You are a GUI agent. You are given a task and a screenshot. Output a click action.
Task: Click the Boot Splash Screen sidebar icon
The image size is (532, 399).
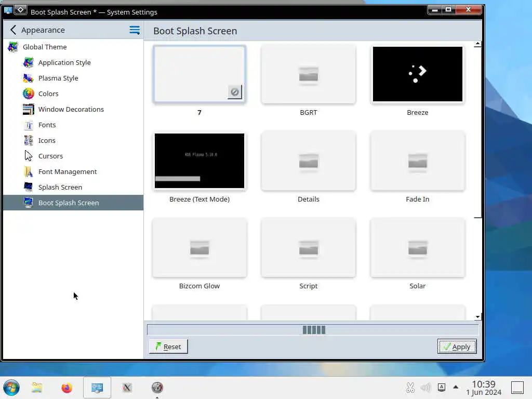[29, 203]
